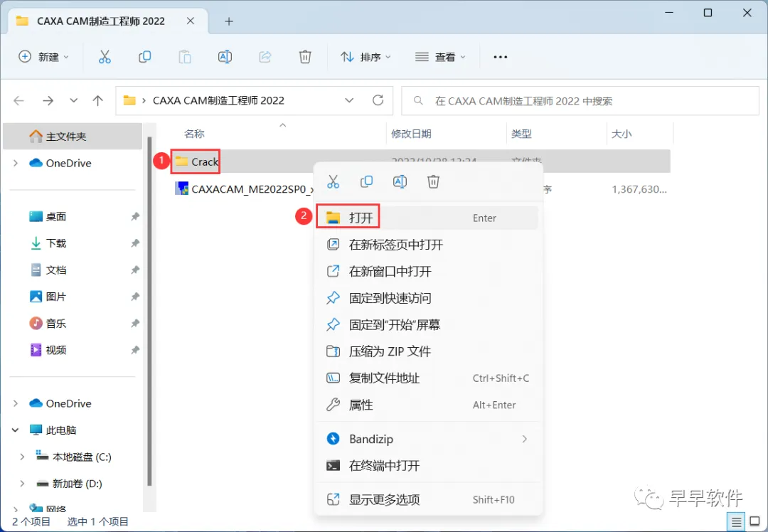This screenshot has height=532, width=768.
Task: Expand 本地磁盘 (C:) node
Action: pyautogui.click(x=22, y=457)
